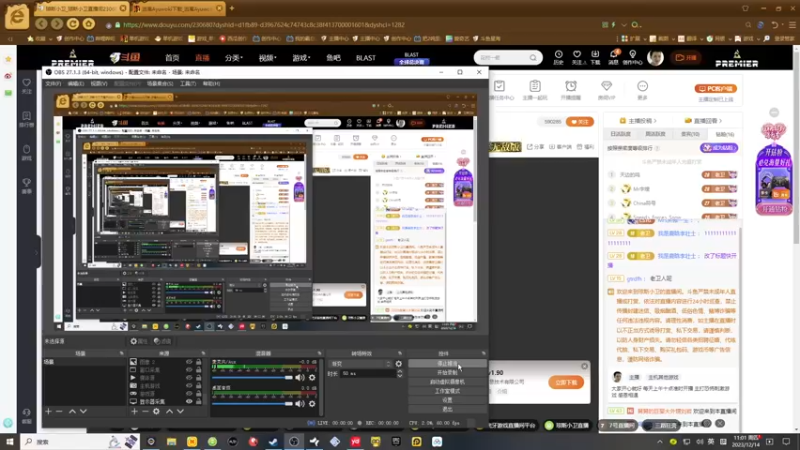This screenshot has width=800, height=450.
Task: Click the browser back arrow button
Action: (41, 24)
